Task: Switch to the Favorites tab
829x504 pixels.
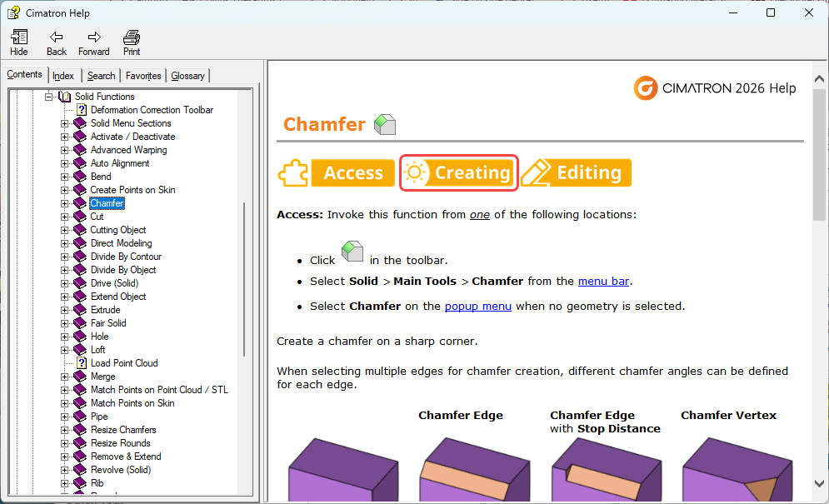Action: point(143,76)
